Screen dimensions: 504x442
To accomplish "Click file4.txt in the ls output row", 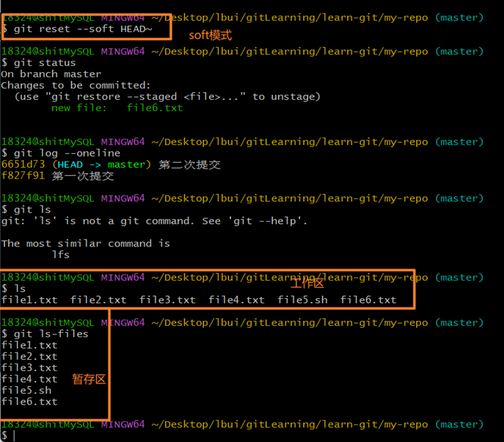I will pos(237,300).
